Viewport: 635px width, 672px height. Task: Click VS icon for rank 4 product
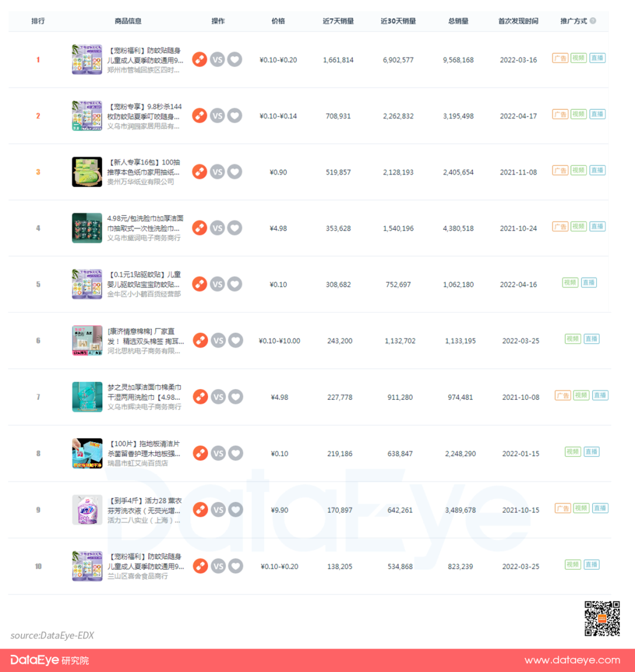tap(217, 228)
